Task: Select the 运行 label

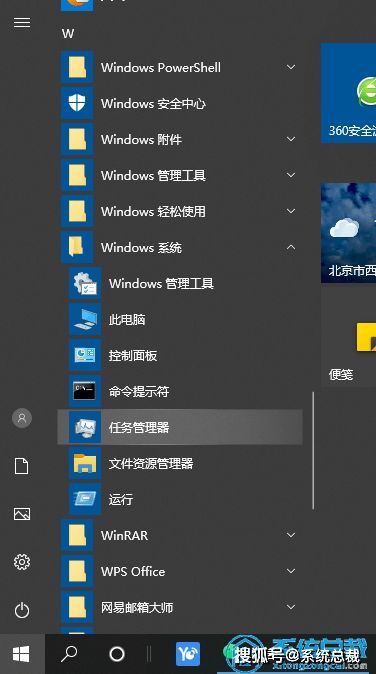Action: [121, 499]
